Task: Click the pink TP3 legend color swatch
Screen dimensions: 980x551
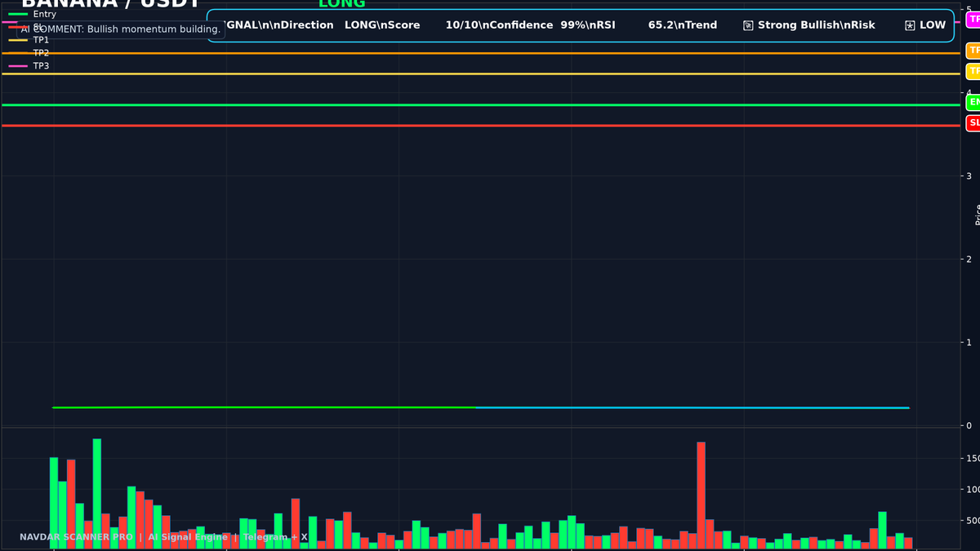Action: pos(18,65)
